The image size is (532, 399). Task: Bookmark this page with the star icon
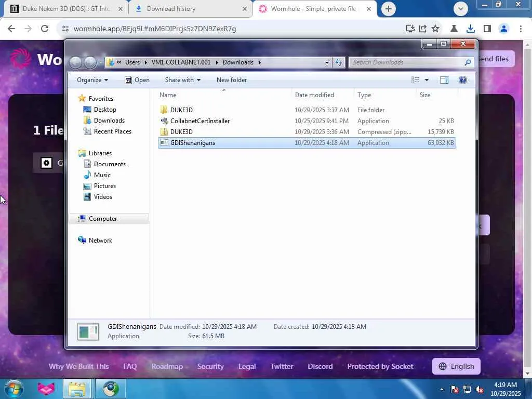tap(435, 29)
